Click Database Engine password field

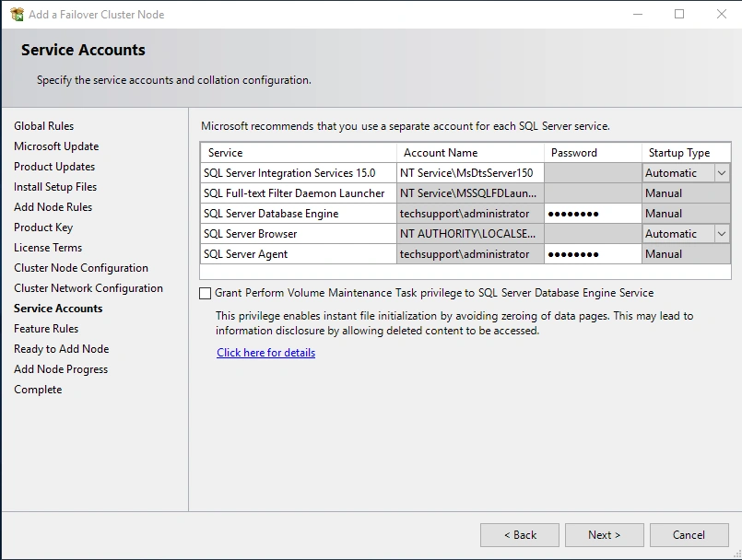593,214
